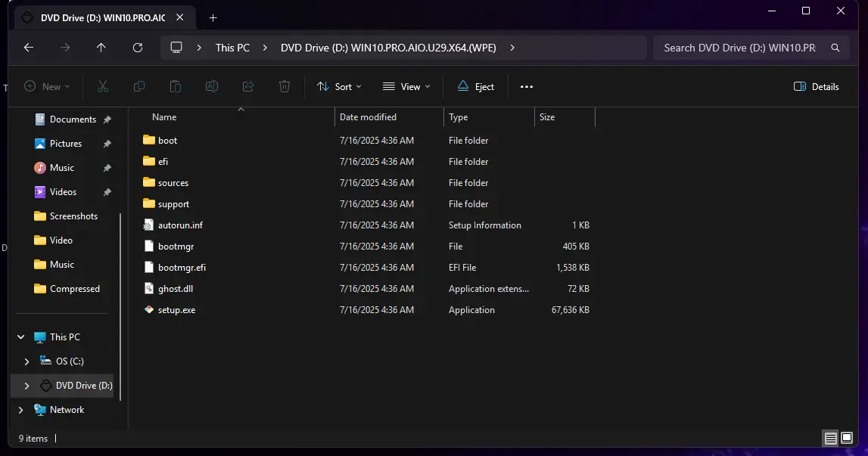Open the New dropdown menu
The height and width of the screenshot is (456, 868).
click(47, 86)
